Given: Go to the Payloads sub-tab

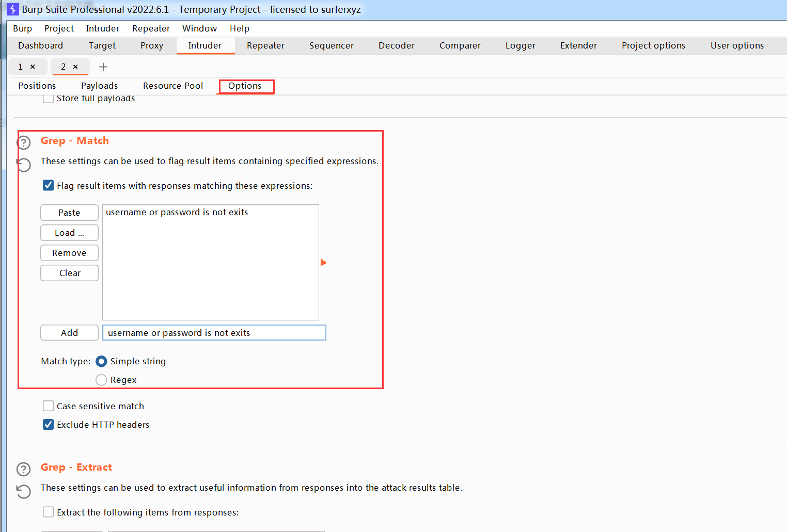Looking at the screenshot, I should (99, 86).
